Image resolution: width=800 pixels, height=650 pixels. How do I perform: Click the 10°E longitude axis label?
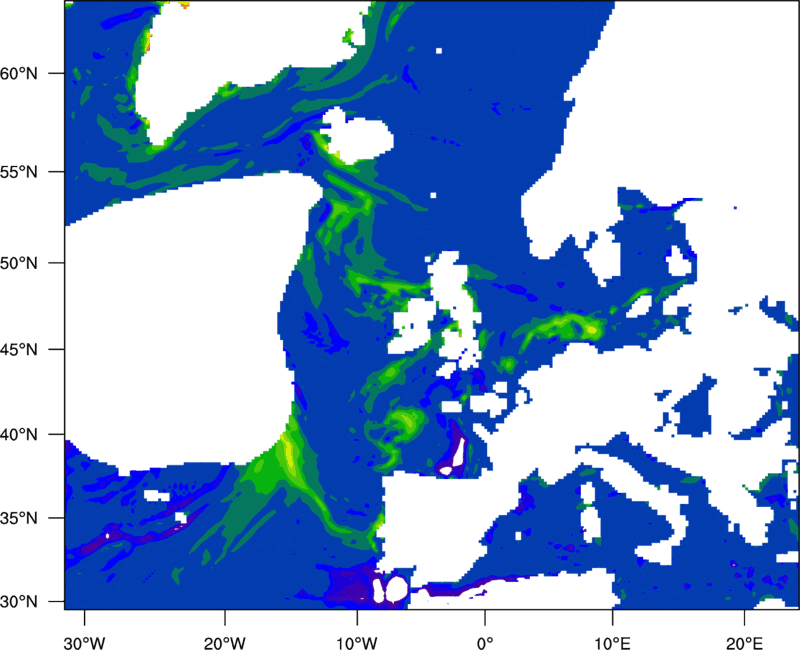click(612, 643)
